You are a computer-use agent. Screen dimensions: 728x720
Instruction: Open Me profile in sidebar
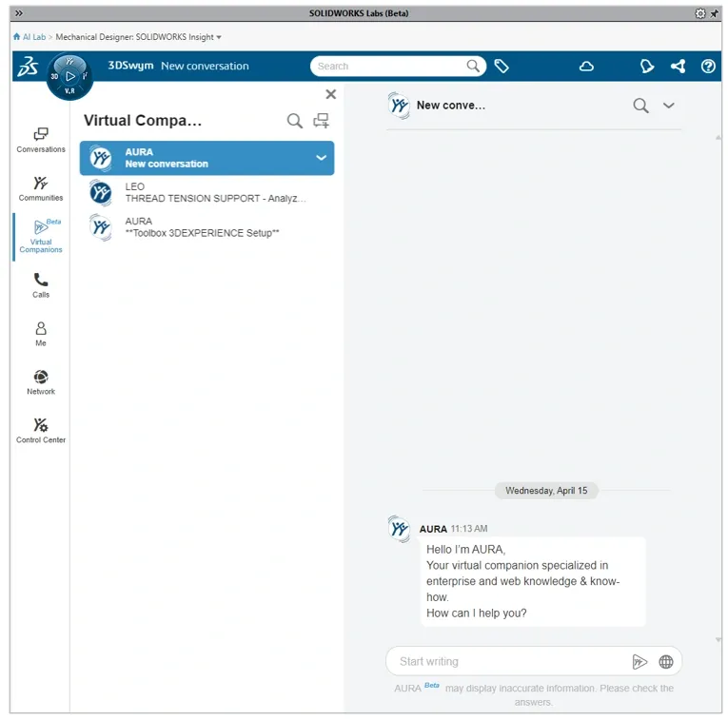coord(41,334)
